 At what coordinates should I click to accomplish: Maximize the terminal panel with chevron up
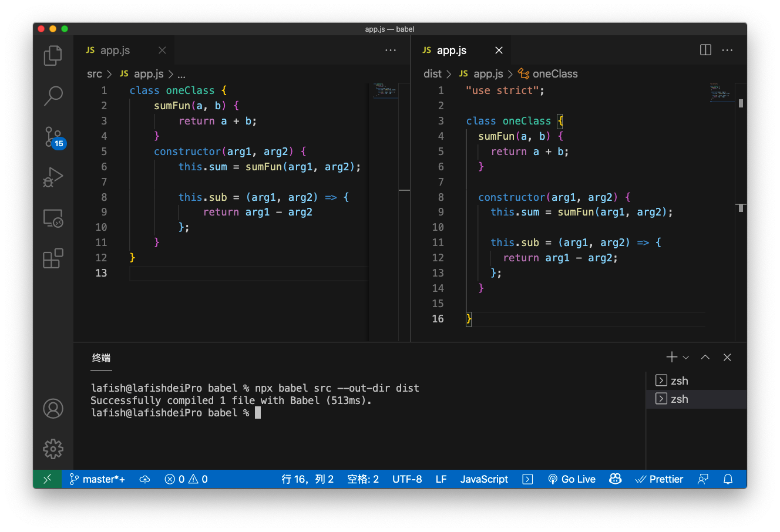705,358
